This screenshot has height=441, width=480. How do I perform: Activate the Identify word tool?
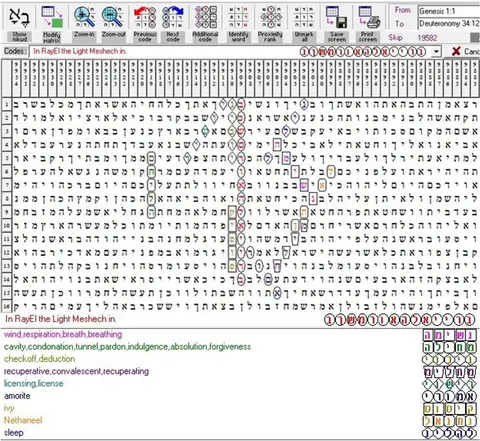(x=238, y=17)
